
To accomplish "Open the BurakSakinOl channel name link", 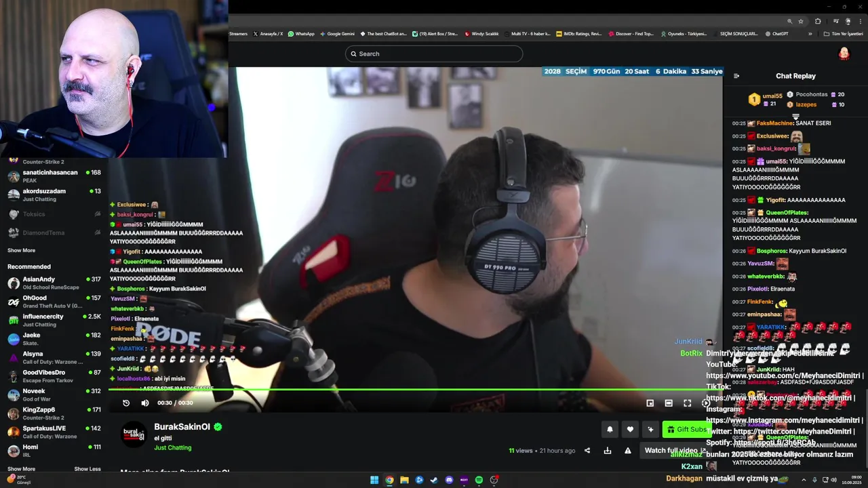I will [x=182, y=427].
